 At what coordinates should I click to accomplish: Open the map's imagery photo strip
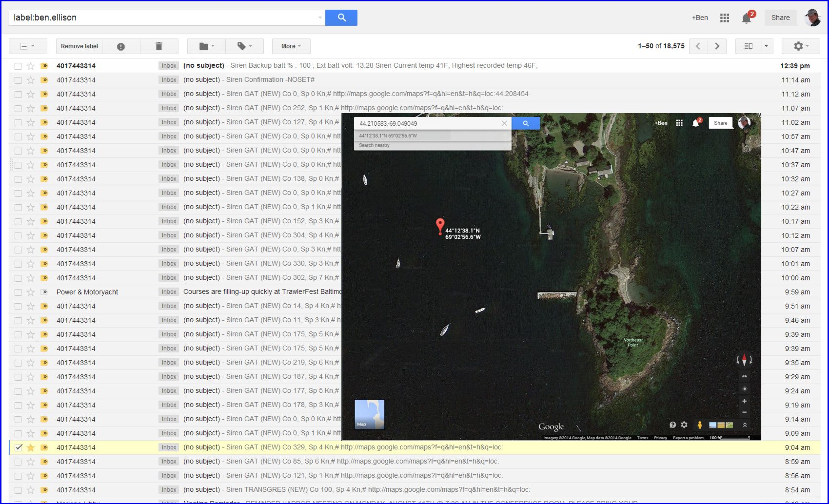pyautogui.click(x=721, y=425)
